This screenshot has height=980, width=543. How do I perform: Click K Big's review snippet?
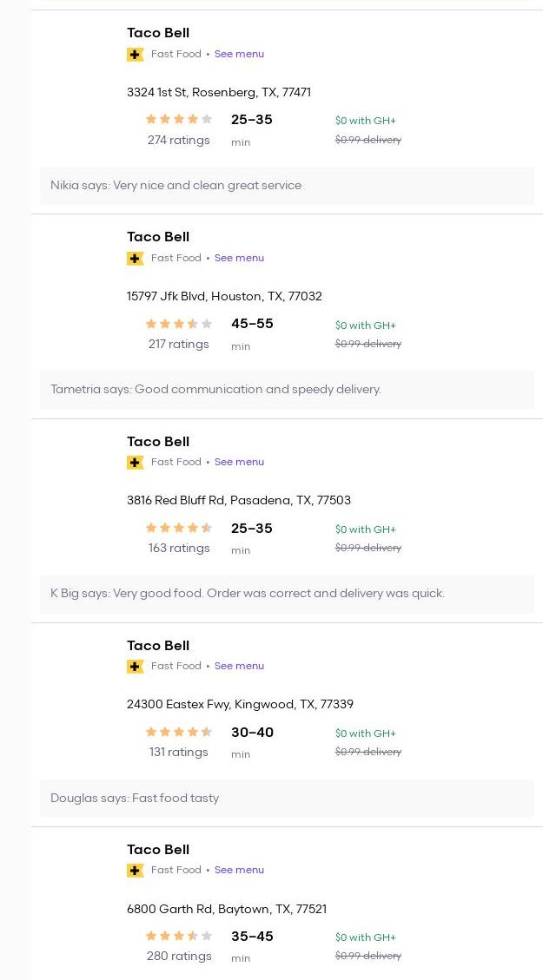coord(248,594)
